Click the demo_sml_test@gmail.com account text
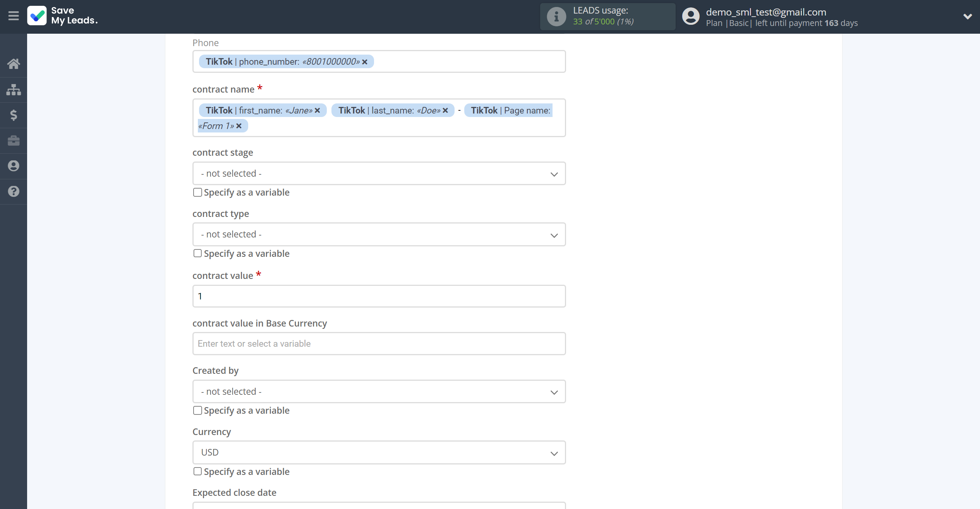The image size is (980, 509). (766, 12)
